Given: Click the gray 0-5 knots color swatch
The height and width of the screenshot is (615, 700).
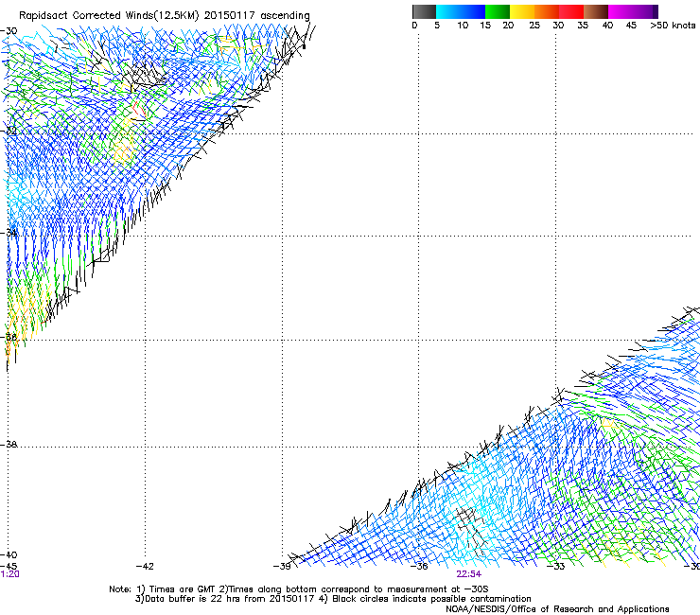Looking at the screenshot, I should point(424,11).
